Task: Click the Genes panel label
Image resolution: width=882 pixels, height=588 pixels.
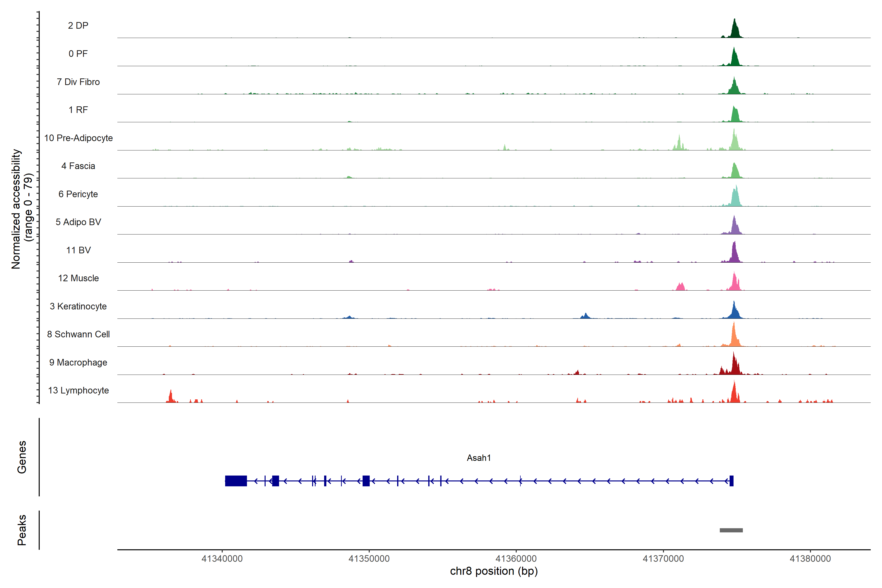Action: point(22,457)
